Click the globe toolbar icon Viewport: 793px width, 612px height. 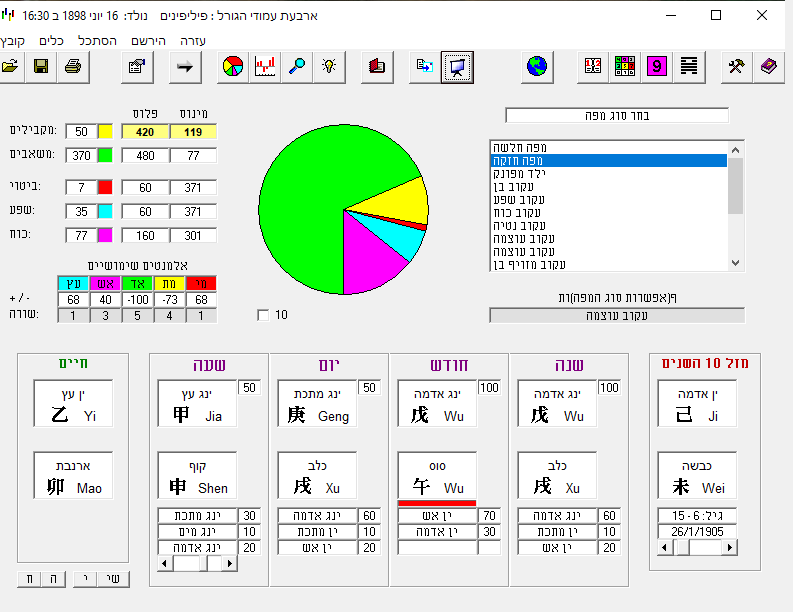pos(538,67)
